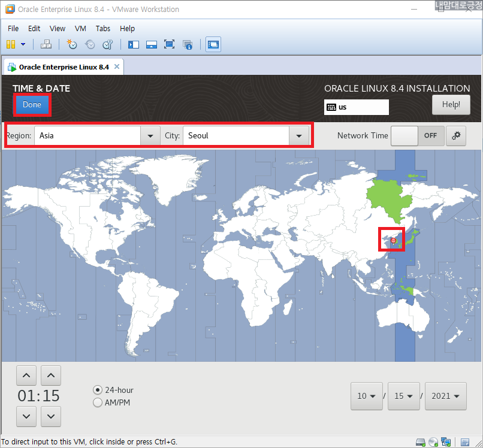The image size is (483, 448).
Task: Close the Oracle Enterprise Linux 8.4 tab
Action: coord(117,66)
